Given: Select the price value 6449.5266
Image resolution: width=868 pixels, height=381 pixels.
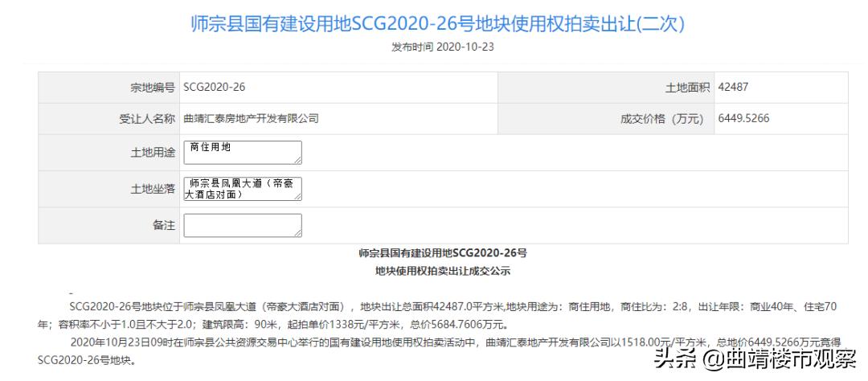Looking at the screenshot, I should pos(743,118).
